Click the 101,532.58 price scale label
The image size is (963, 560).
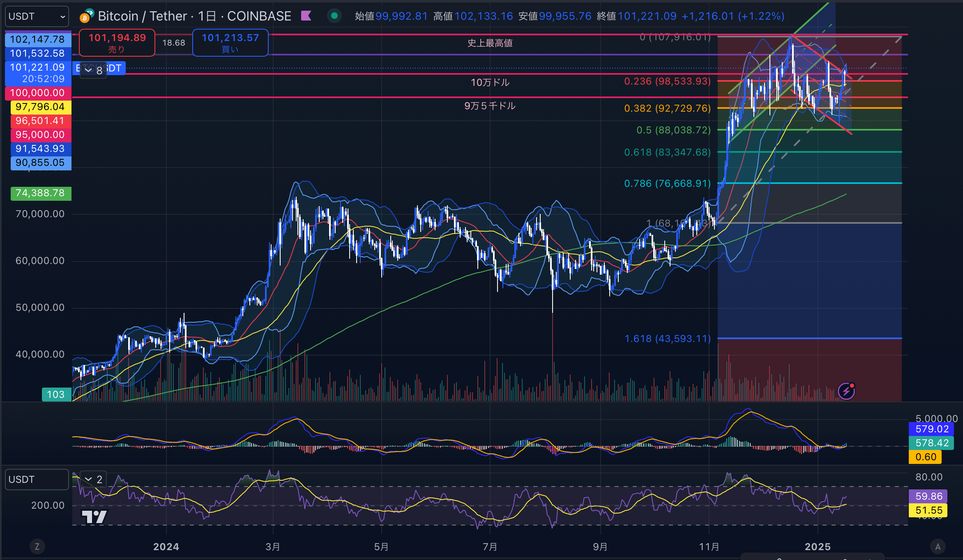click(x=38, y=53)
